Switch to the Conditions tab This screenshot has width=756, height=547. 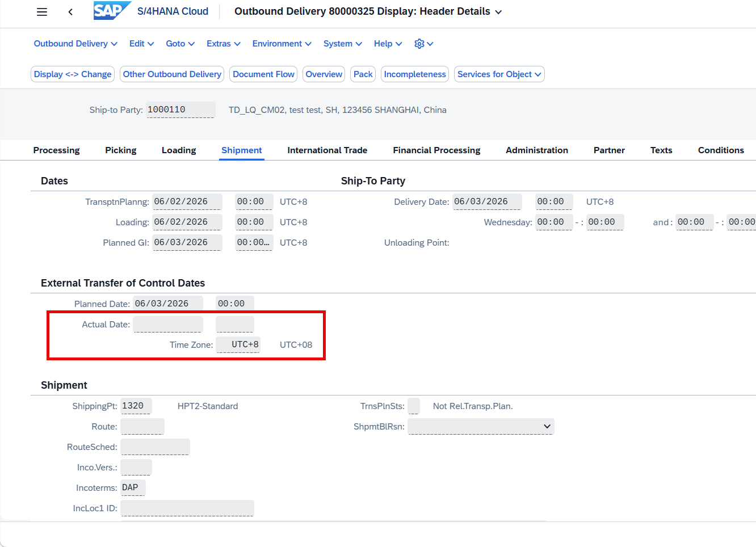[x=721, y=150]
